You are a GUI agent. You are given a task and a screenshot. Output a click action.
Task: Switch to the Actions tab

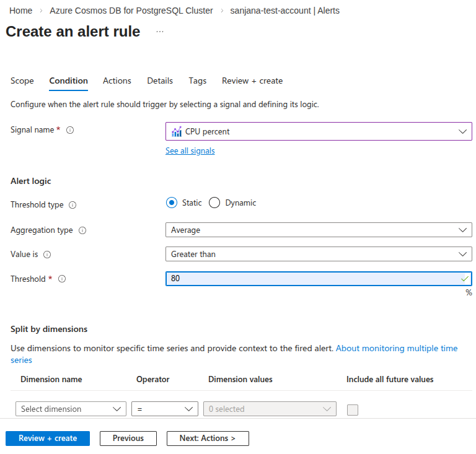[117, 81]
